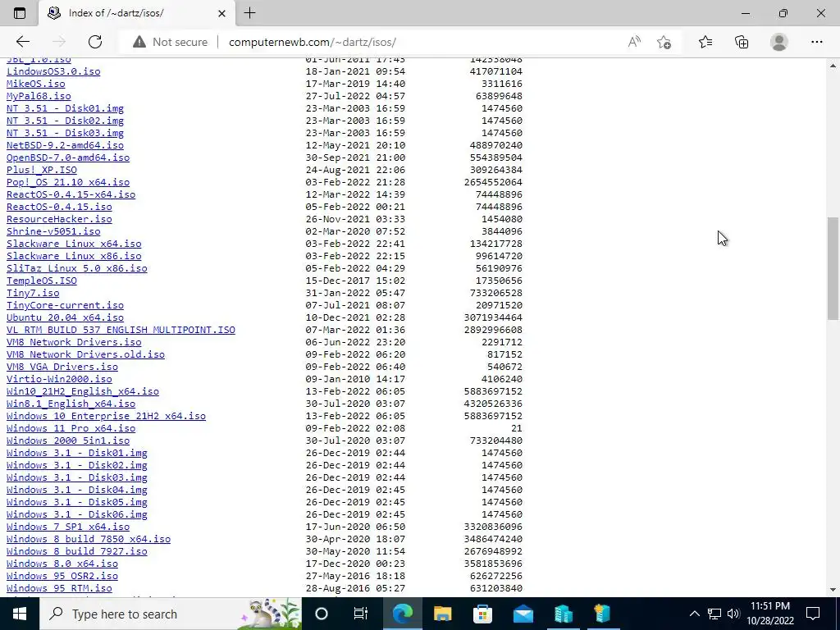Refresh the current page
The width and height of the screenshot is (840, 630).
(95, 42)
